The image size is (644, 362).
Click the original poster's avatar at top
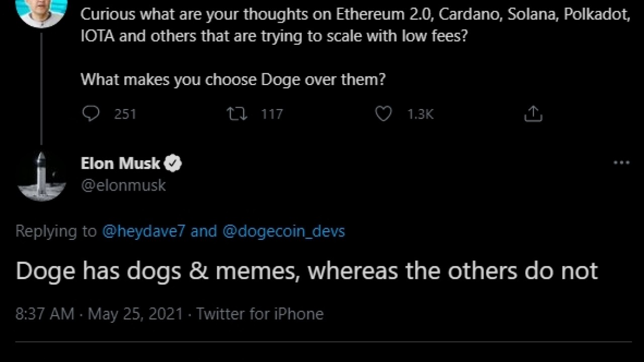tap(41, 10)
